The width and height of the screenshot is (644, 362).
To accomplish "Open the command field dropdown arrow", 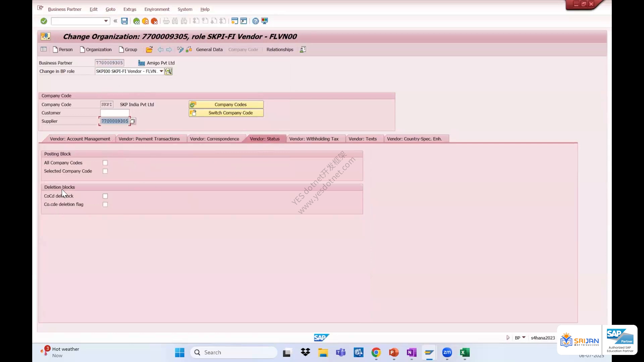I will tap(106, 21).
